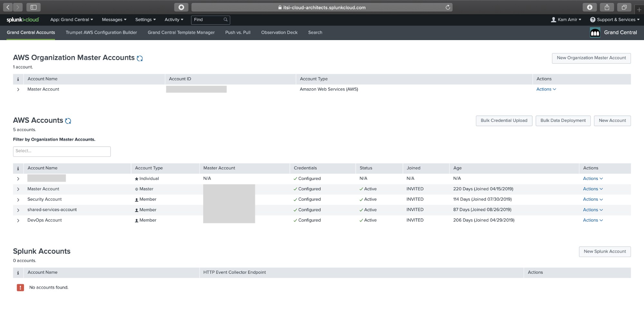Show the tab overview icon

pyautogui.click(x=624, y=7)
